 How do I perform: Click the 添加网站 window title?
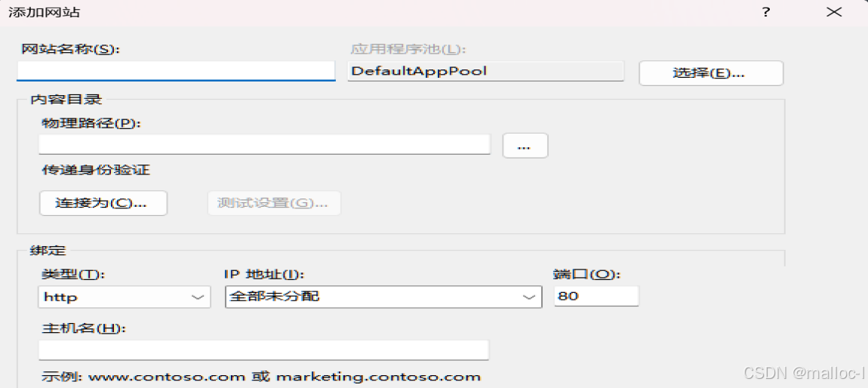44,12
